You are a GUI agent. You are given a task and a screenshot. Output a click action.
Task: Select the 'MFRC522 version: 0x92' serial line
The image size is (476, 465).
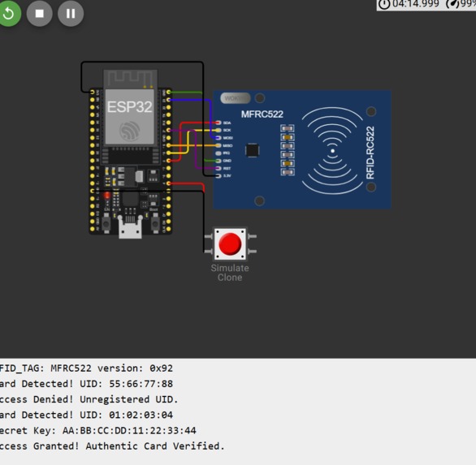point(87,368)
